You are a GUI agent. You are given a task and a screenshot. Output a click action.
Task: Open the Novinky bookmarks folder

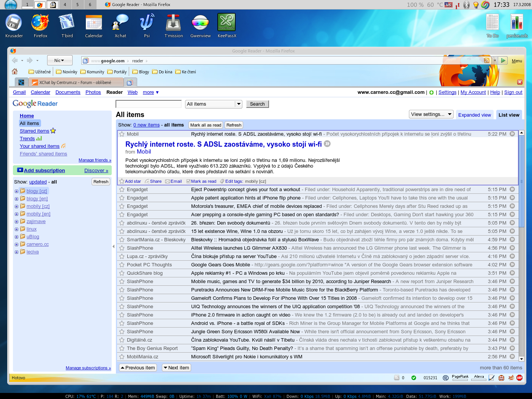coord(66,72)
